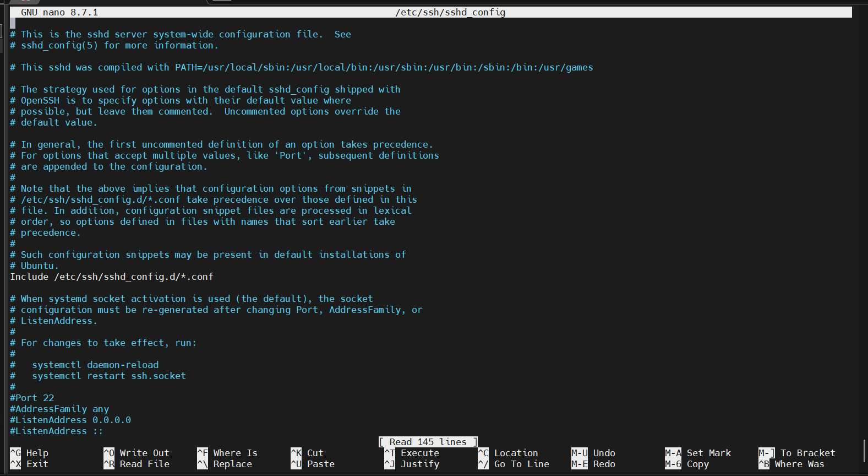The image size is (868, 476).
Task: Click the ^U Paste shortcut
Action: point(313,464)
